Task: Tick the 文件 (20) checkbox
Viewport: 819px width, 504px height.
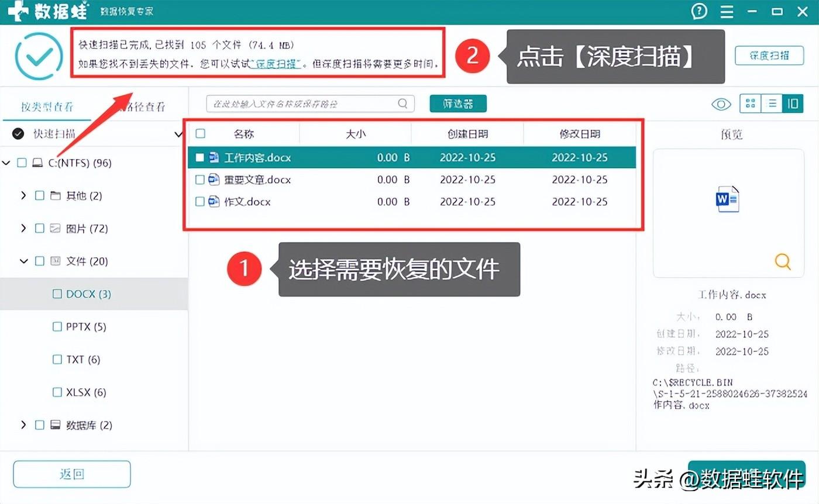Action: 40,261
